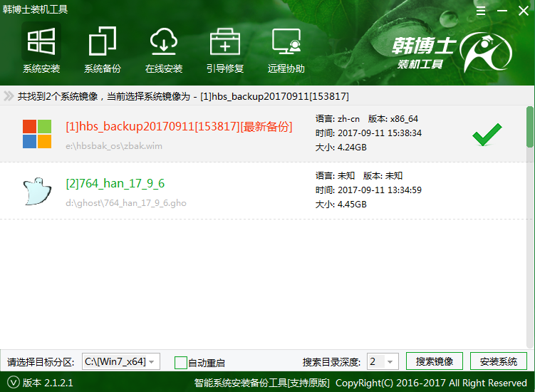
Task: Open the hamburger menu in title bar
Action: click(x=480, y=11)
